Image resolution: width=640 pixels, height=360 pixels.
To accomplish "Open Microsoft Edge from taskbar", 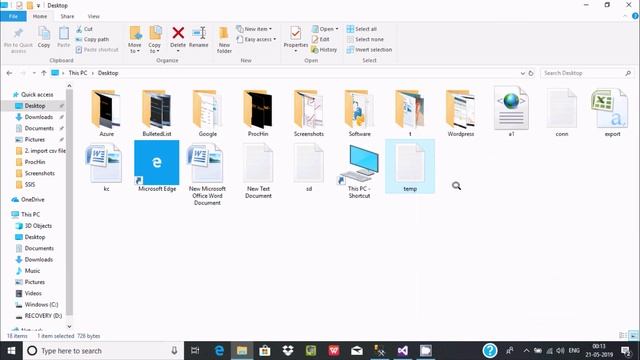I will [219, 351].
